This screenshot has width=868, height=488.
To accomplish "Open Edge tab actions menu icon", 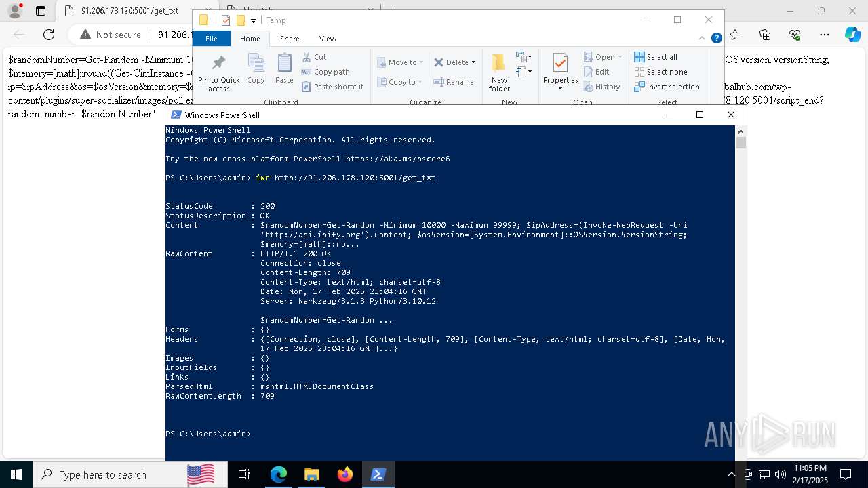I will pyautogui.click(x=41, y=11).
